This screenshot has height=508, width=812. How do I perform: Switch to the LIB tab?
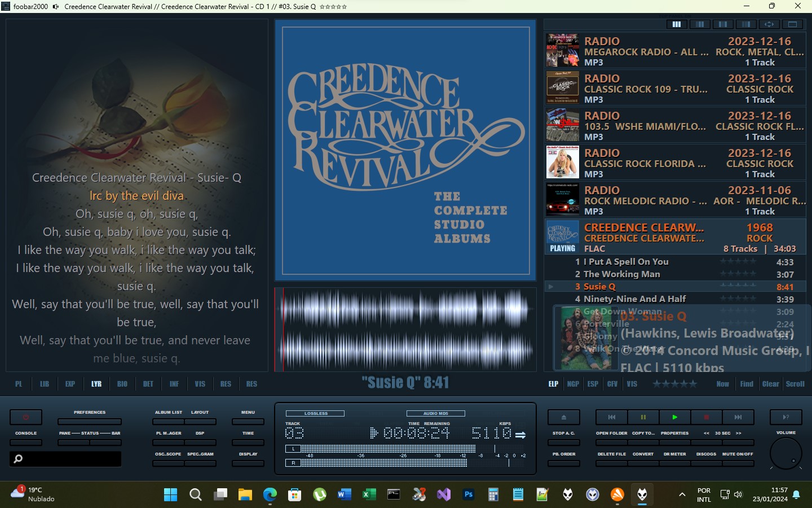45,384
